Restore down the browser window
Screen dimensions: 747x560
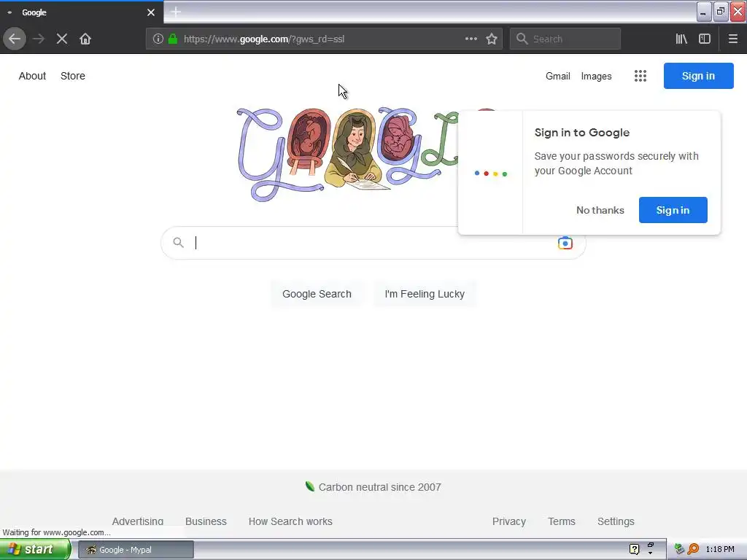(721, 12)
